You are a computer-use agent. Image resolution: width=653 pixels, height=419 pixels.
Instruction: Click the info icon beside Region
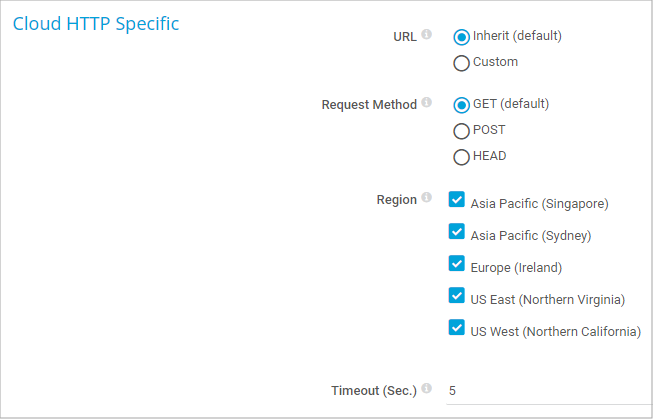pyautogui.click(x=427, y=198)
